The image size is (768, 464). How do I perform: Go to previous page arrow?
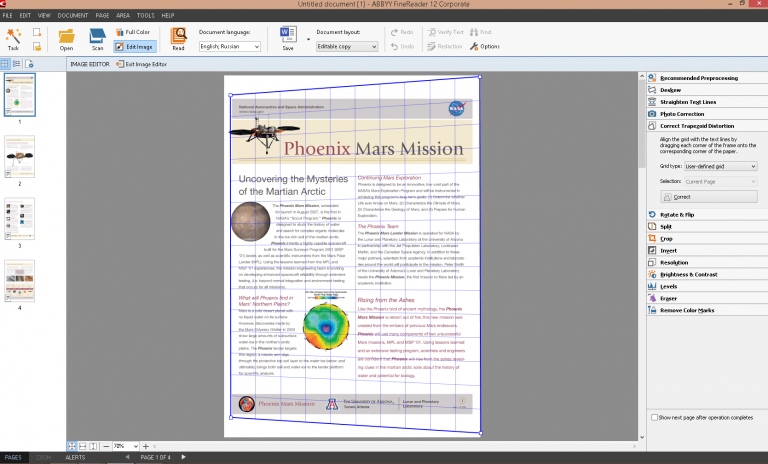point(127,457)
